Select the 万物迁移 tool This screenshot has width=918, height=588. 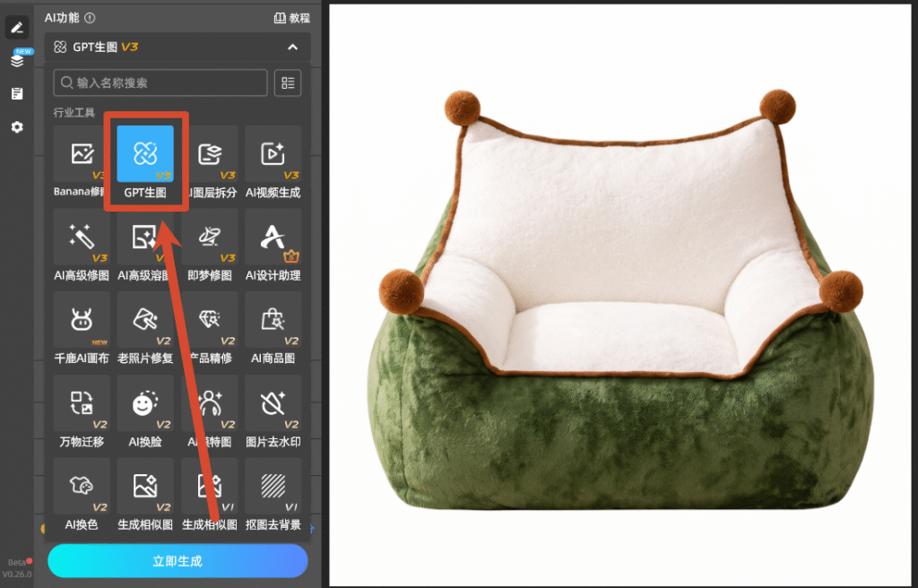click(82, 411)
